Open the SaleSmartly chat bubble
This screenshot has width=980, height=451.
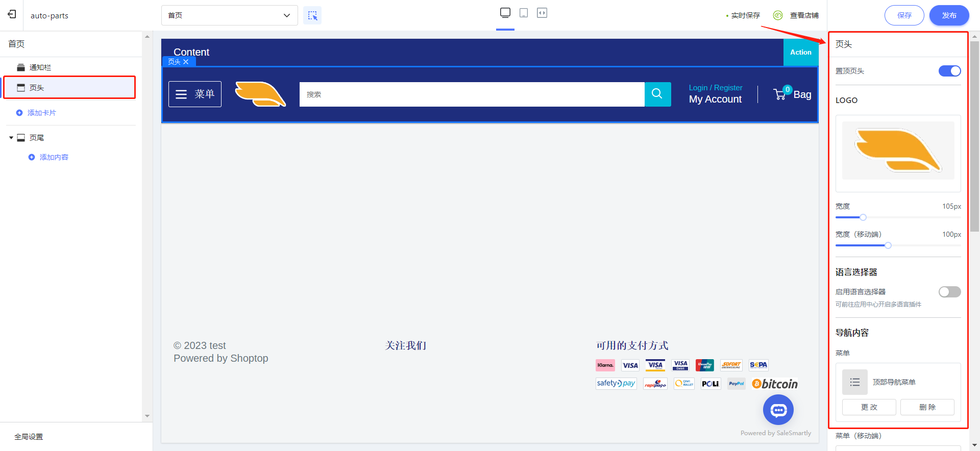(778, 410)
